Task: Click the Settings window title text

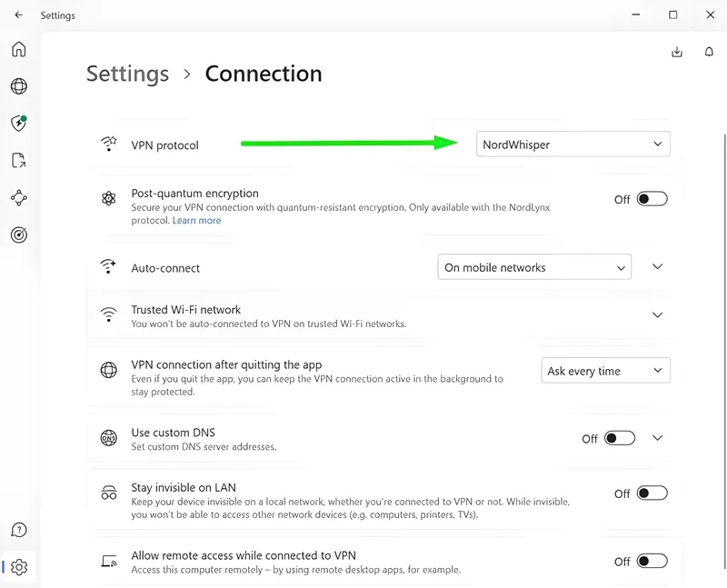Action: click(57, 15)
